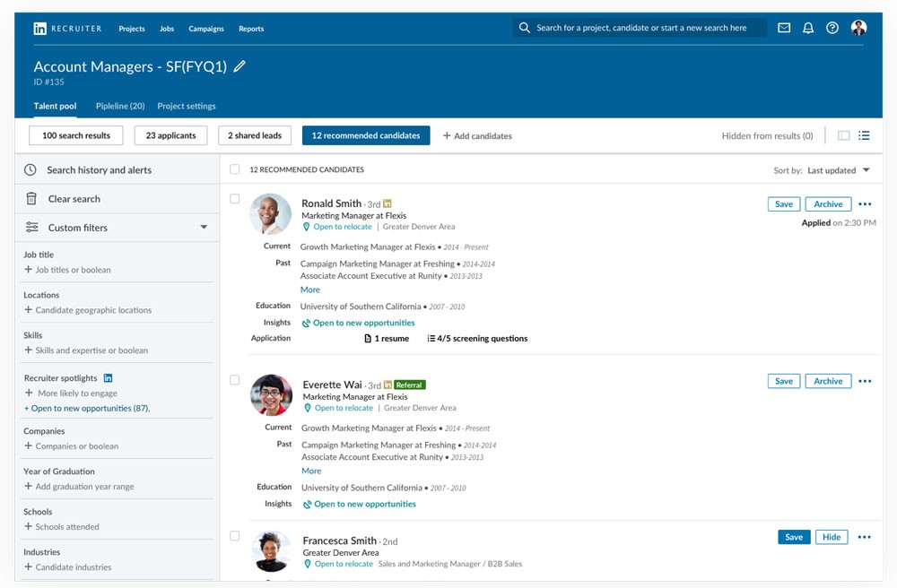Screen dimensions: 897x588
Task: Open Ronald Smith's profile photo
Action: (271, 214)
